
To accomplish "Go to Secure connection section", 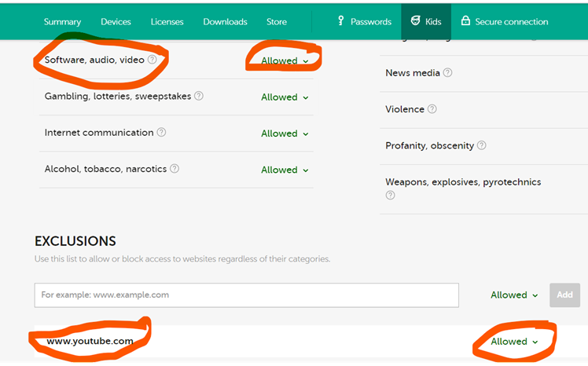I will pyautogui.click(x=504, y=21).
